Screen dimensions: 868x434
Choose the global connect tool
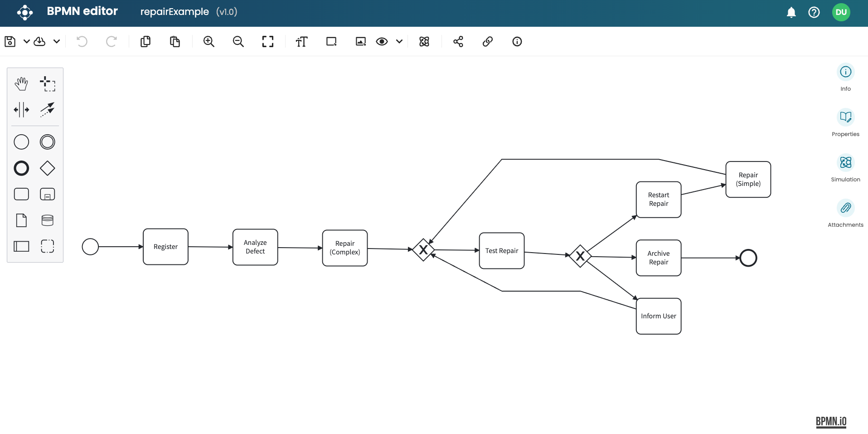tap(48, 110)
